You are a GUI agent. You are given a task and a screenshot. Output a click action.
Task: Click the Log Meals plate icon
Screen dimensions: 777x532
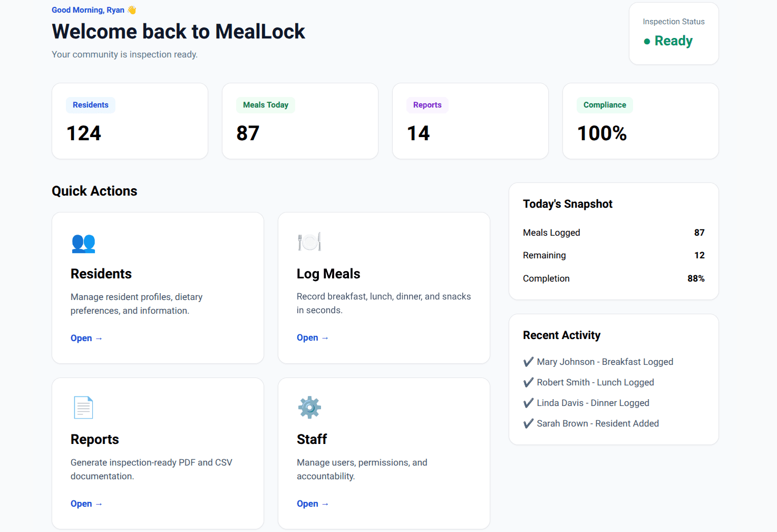point(309,241)
